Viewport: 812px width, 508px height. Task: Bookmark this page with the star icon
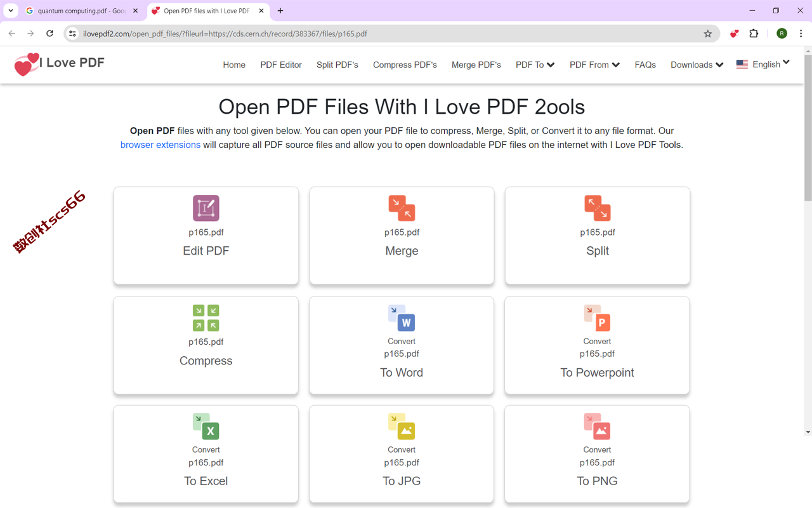[708, 34]
